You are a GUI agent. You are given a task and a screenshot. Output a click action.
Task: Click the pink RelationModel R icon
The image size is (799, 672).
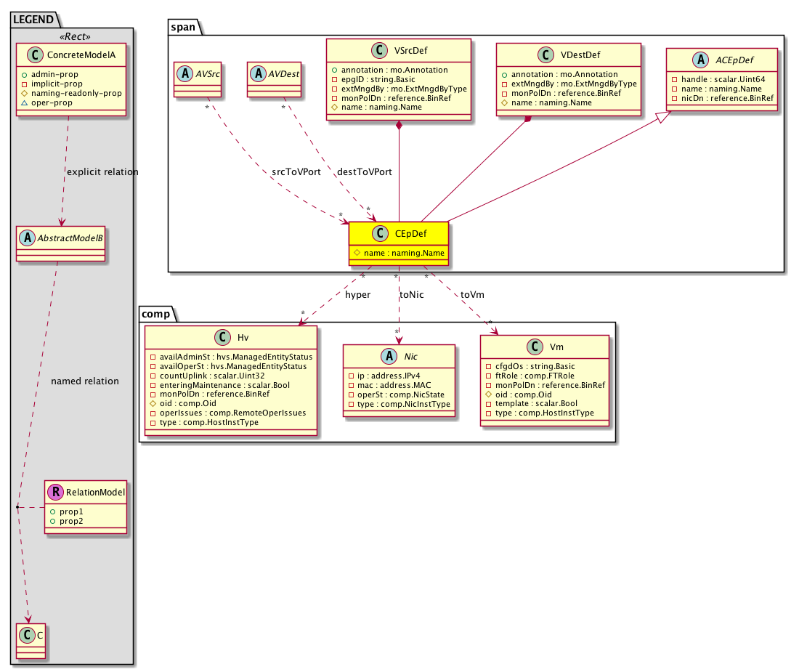click(55, 492)
